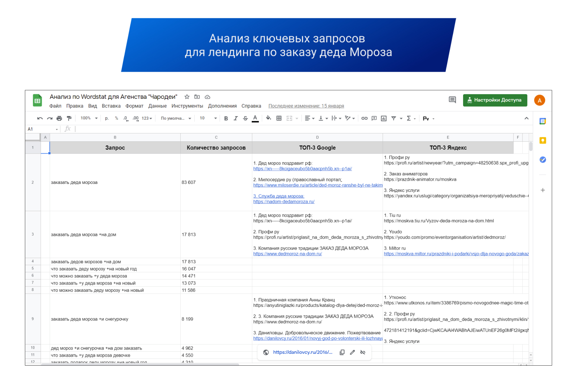Open the Дополнения menu
Screen dimensions: 577x392
[x=222, y=106]
